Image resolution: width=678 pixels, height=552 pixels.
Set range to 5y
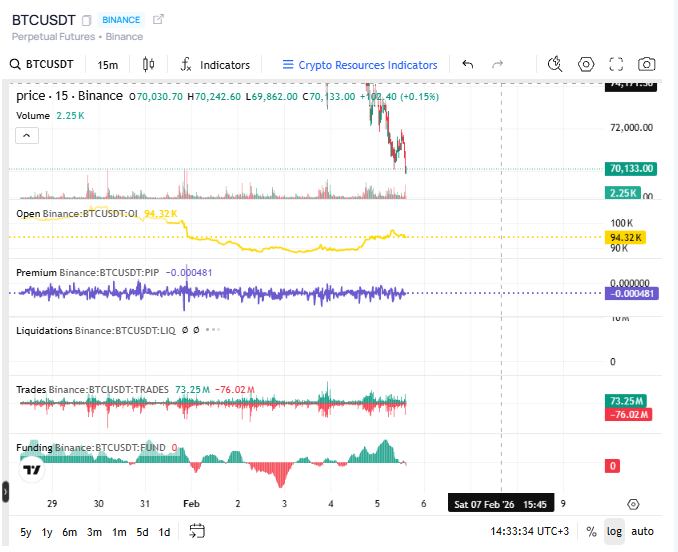pos(26,532)
